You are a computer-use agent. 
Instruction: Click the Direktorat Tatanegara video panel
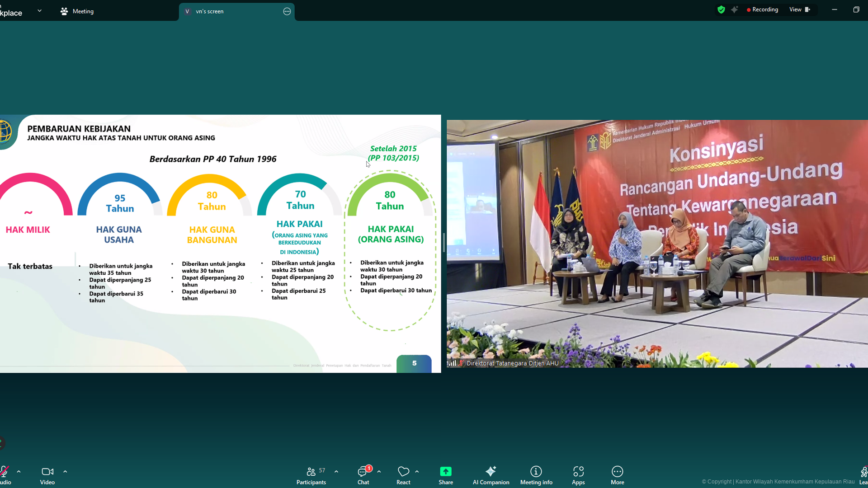(657, 244)
